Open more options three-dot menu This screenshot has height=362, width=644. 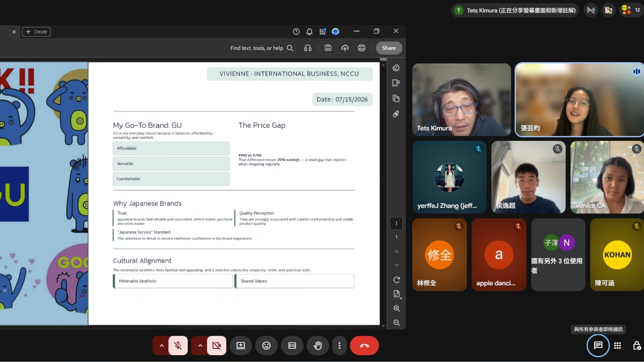click(x=339, y=346)
